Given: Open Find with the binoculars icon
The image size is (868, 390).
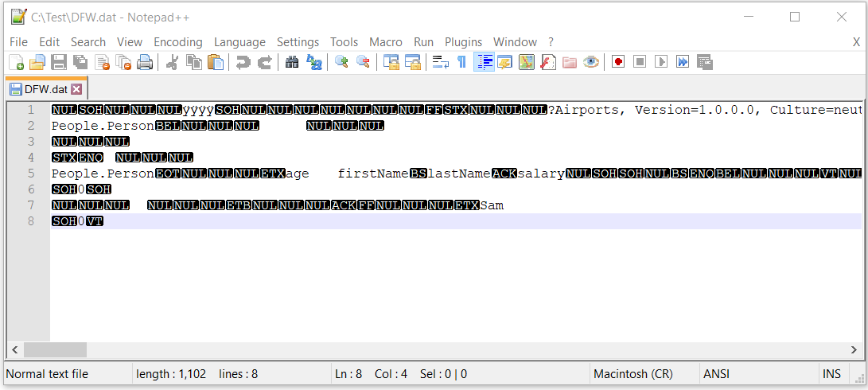Looking at the screenshot, I should pos(292,62).
